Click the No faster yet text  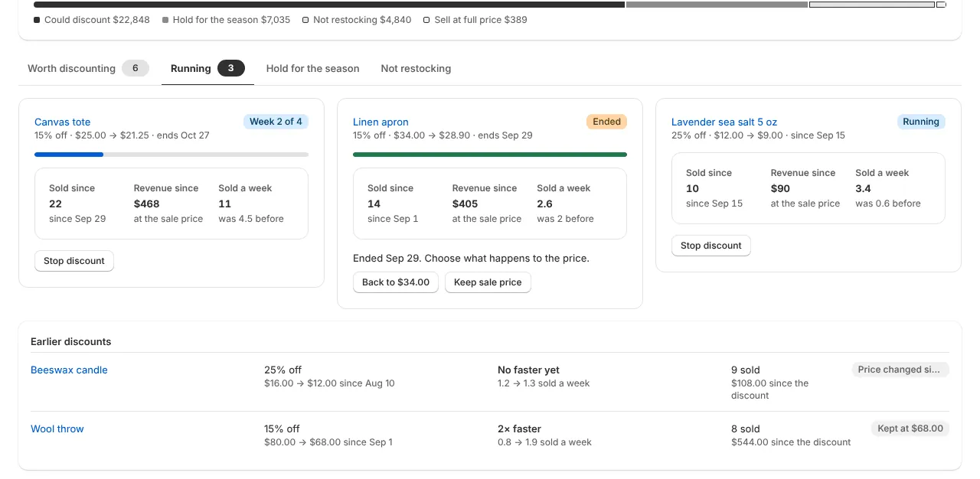[528, 370]
